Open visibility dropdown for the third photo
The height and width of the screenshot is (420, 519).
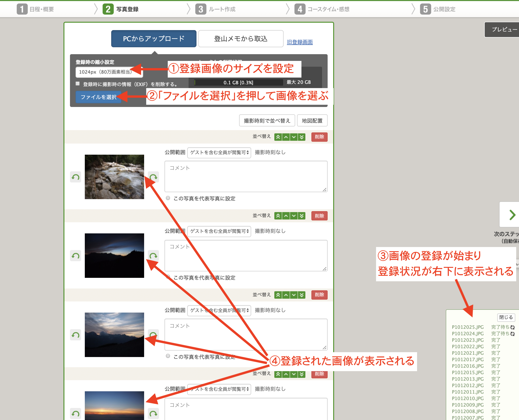(219, 310)
